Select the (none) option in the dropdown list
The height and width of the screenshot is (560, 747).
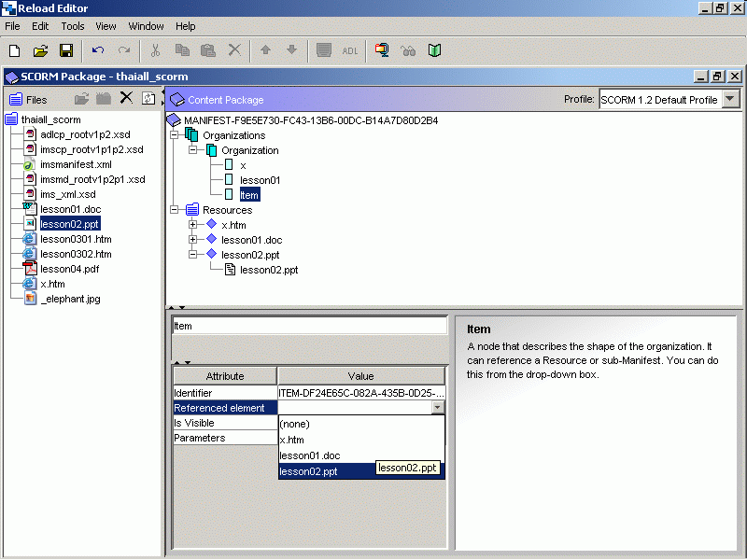[x=294, y=424]
